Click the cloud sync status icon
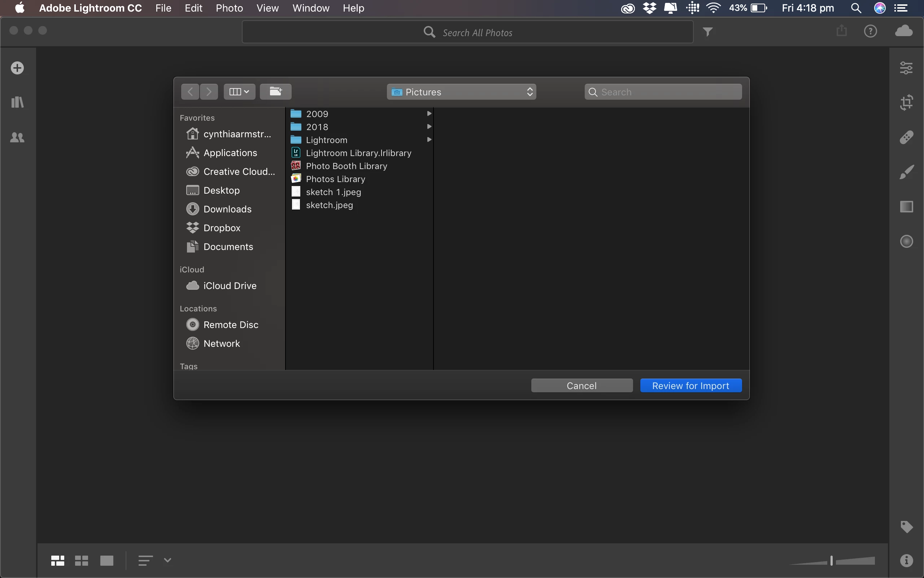This screenshot has height=578, width=924. (x=904, y=31)
